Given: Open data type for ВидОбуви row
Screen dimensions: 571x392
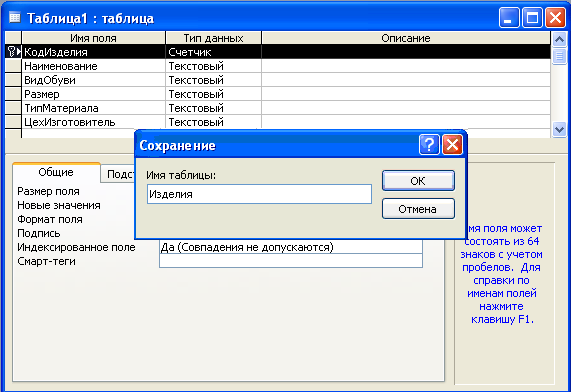Looking at the screenshot, I should click(x=213, y=80).
